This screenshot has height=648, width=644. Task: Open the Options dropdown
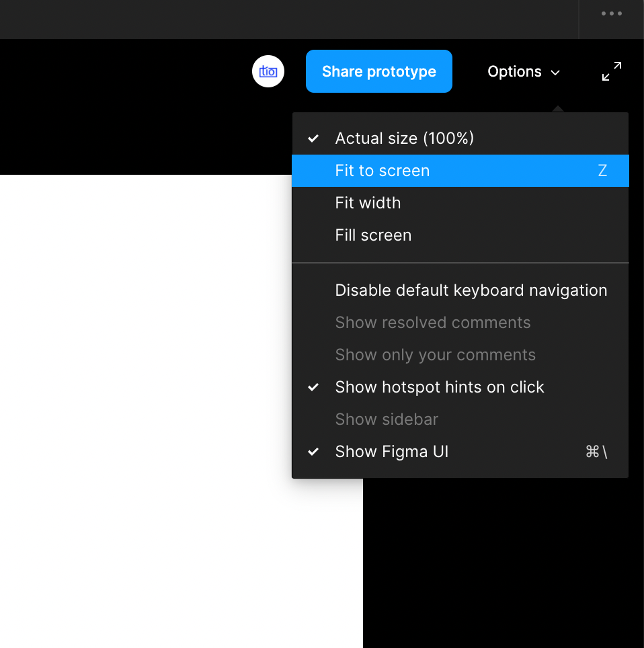click(523, 72)
